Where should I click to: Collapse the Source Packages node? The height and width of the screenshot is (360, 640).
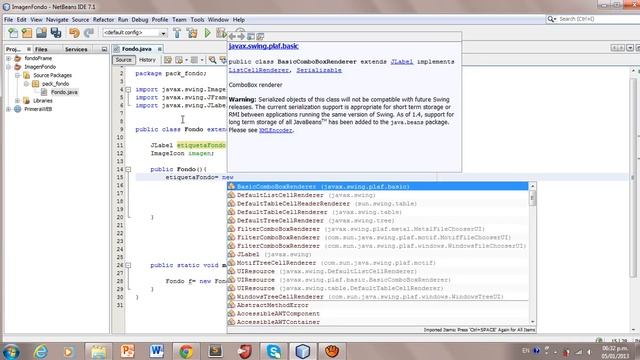point(18,76)
